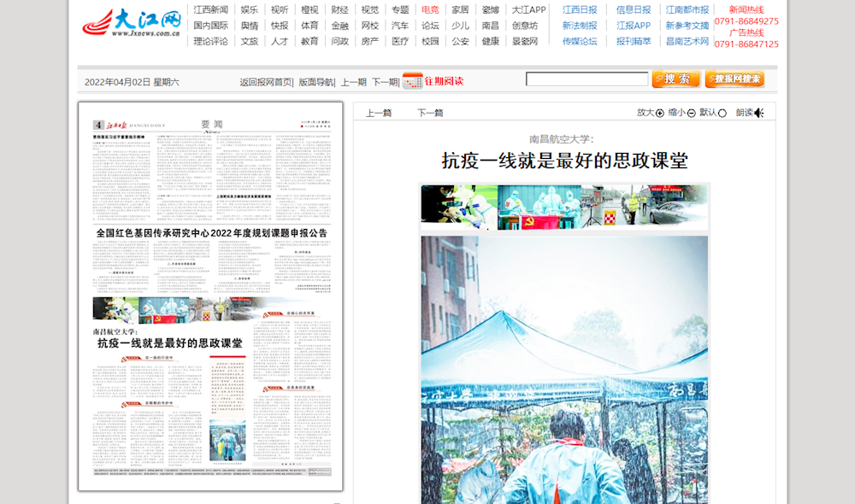Navigate to 下一篇 next article

pos(430,113)
